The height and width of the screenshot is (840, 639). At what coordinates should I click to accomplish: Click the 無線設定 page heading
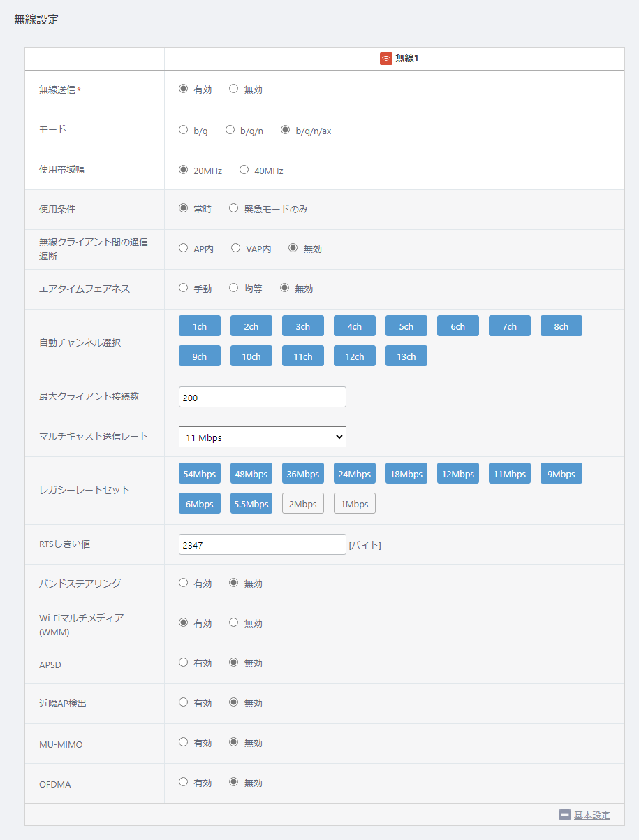coord(36,20)
